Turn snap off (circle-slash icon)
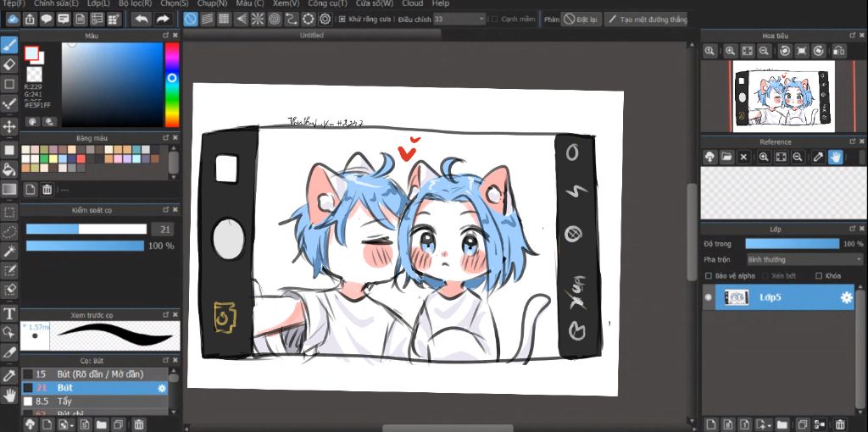Screen dimensions: 868x432 point(191,19)
